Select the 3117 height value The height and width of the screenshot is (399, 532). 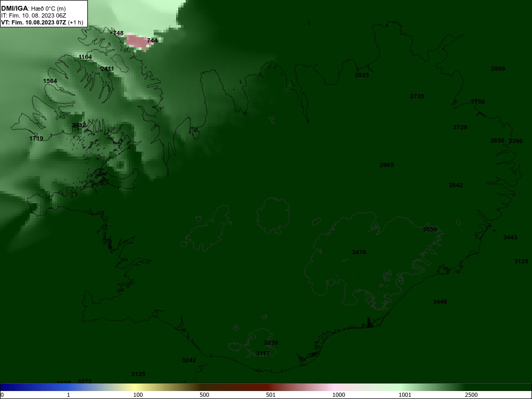point(263,354)
